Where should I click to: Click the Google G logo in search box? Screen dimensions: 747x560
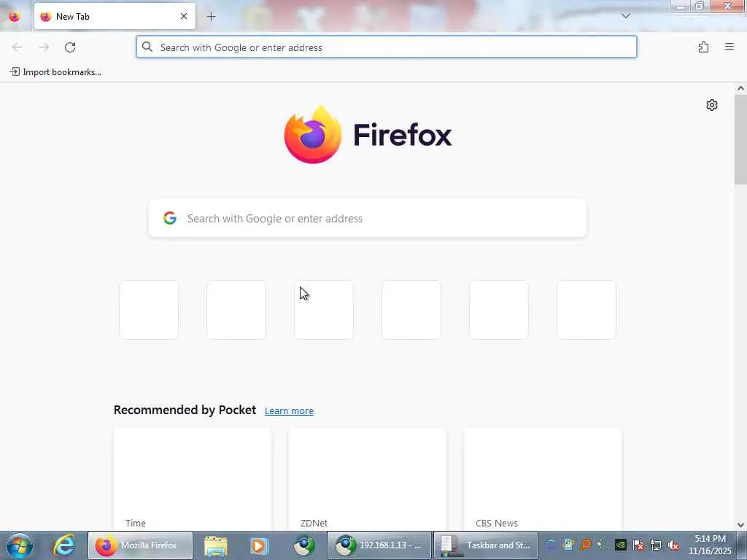[x=169, y=218]
